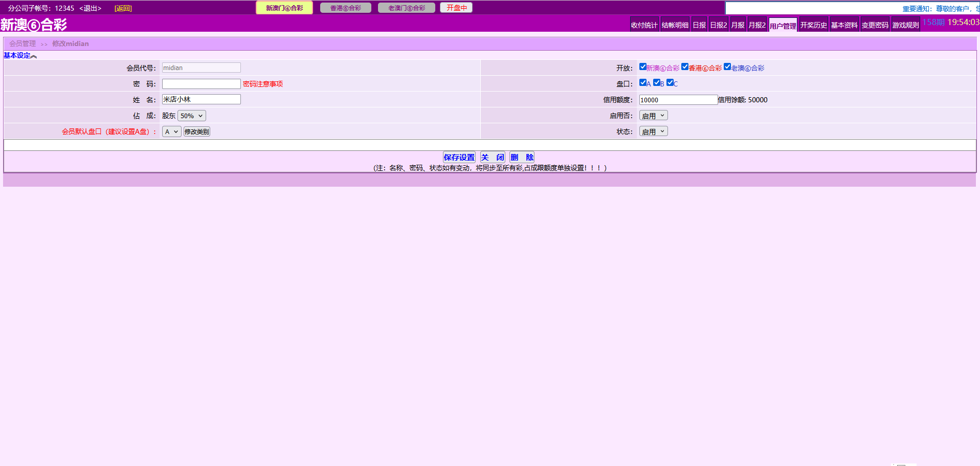This screenshot has height=466, width=980.
Task: Collapse the 基本设定 section
Action: click(x=20, y=56)
